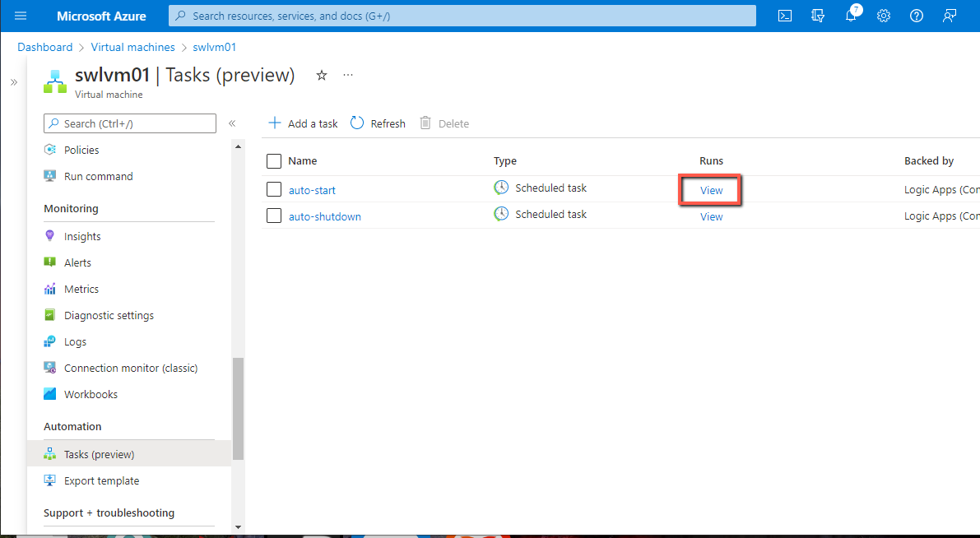The height and width of the screenshot is (538, 980).
Task: View runs for auto-shutdown
Action: pyautogui.click(x=711, y=216)
